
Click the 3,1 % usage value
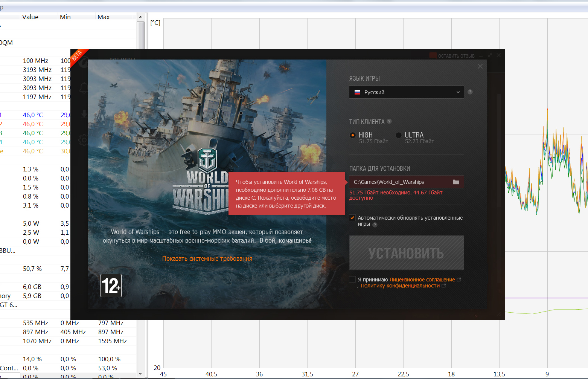pos(30,205)
